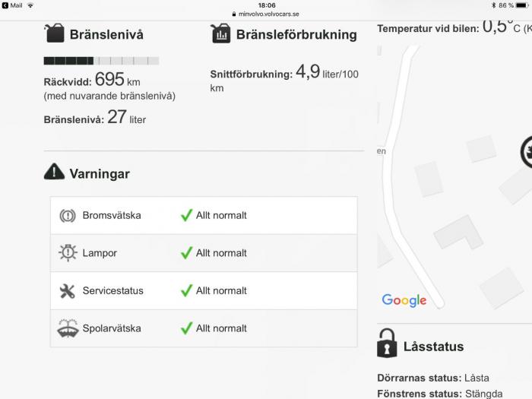The height and width of the screenshot is (399, 532).
Task: Select the Bromsvätska brake fluid icon
Action: click(x=68, y=215)
